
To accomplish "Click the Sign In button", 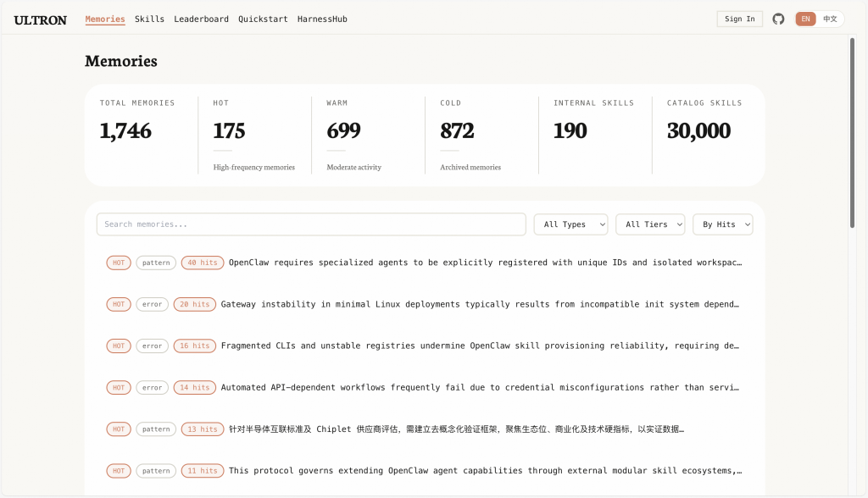I will tap(739, 19).
